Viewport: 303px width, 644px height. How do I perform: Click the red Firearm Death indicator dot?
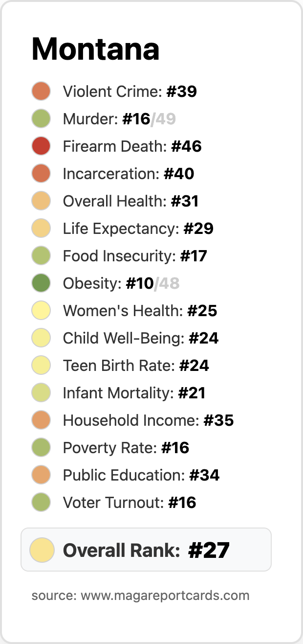click(x=42, y=146)
